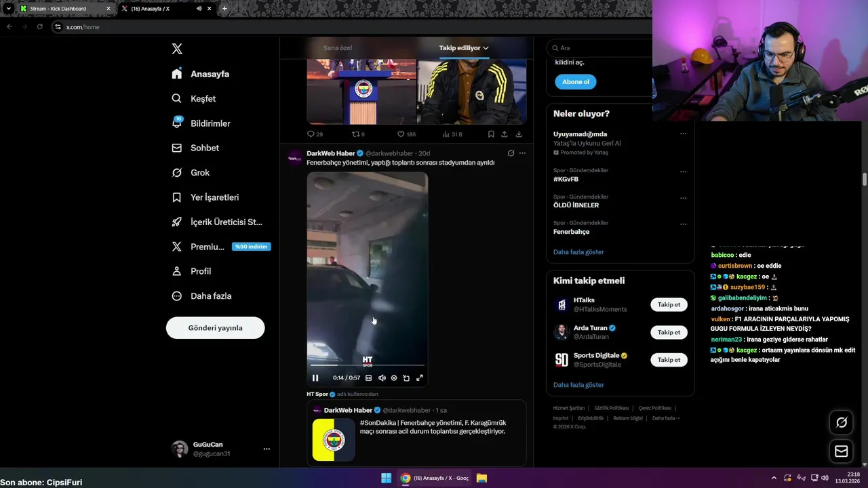868x488 pixels.
Task: Open Grok from the sidebar
Action: [x=191, y=172]
